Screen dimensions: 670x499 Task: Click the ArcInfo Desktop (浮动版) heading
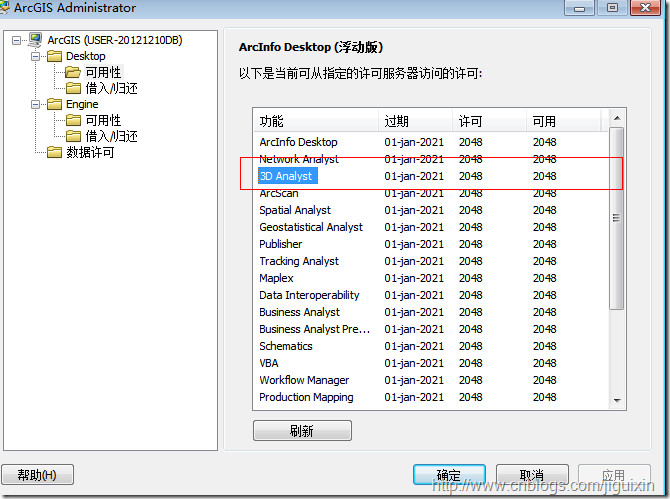point(311,47)
